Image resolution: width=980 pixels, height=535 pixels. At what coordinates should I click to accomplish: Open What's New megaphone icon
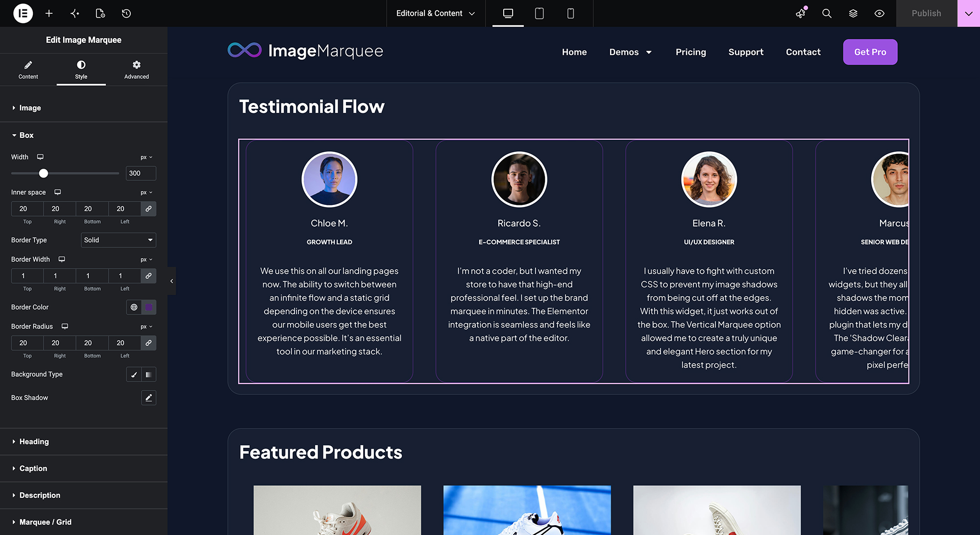801,13
